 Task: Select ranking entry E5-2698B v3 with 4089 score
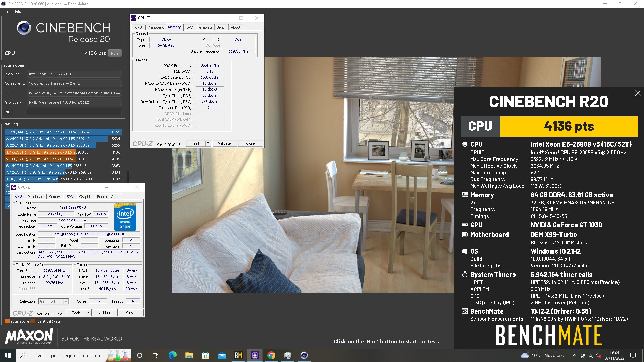tap(63, 159)
